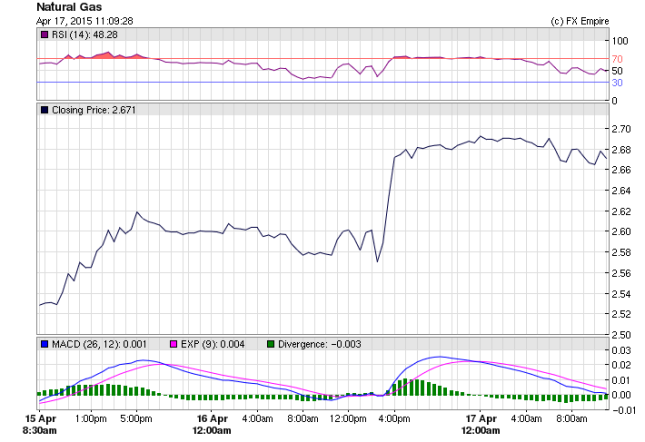
Task: Click the 100 RSI axis label
Action: [x=620, y=41]
